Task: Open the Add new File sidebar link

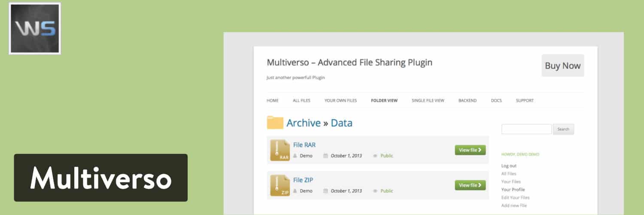Action: click(514, 206)
